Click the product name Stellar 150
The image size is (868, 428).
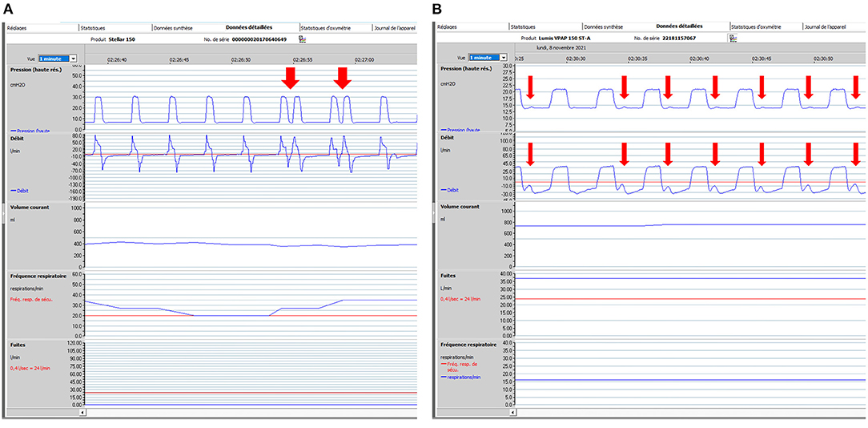click(123, 39)
